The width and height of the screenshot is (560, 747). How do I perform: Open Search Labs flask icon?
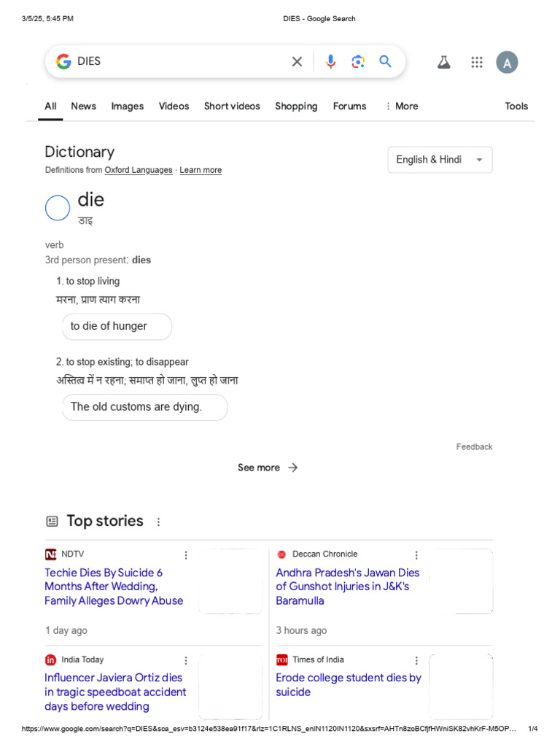[443, 63]
